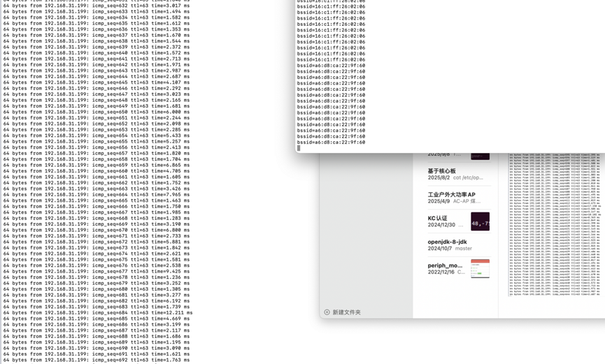Select the embedded ping screenshot in the note
The width and height of the screenshot is (605, 364).
555,224
